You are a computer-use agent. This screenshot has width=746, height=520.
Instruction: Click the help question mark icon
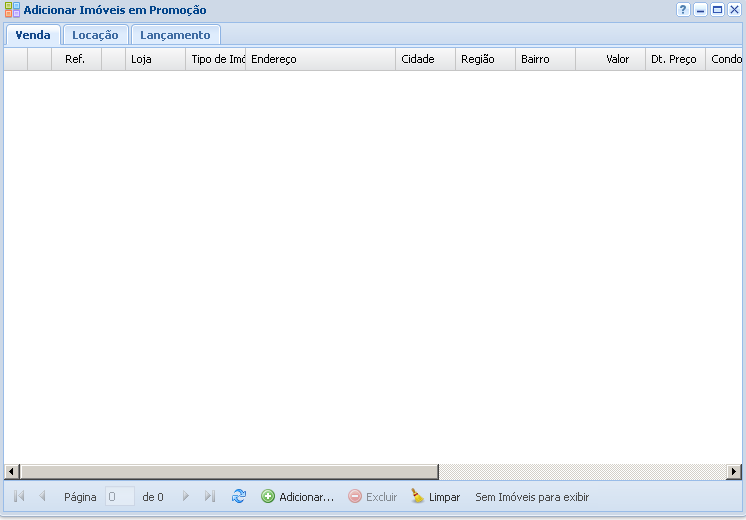[683, 10]
